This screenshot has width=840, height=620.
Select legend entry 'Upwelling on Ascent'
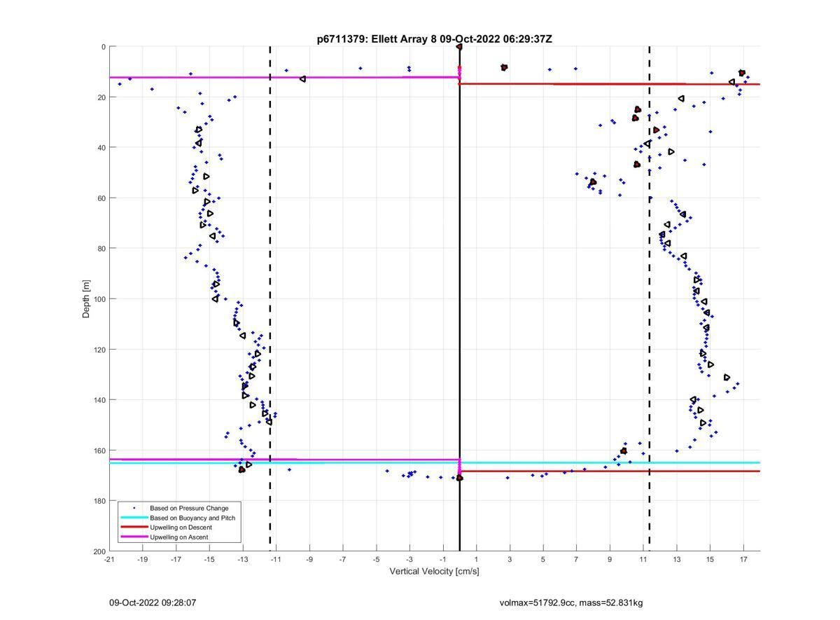(x=178, y=537)
